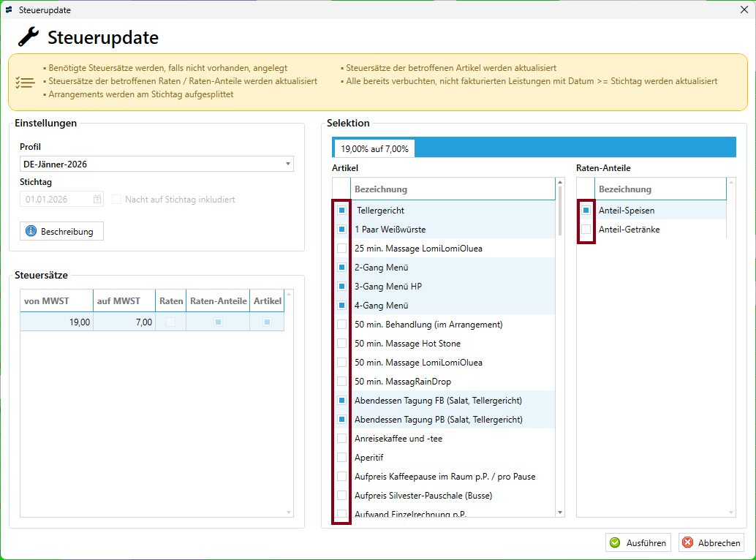
Task: Click the blue info icon on Beschreibung
Action: point(31,231)
